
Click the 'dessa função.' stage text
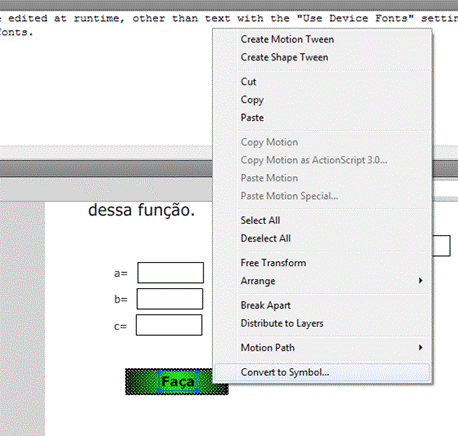pos(141,210)
